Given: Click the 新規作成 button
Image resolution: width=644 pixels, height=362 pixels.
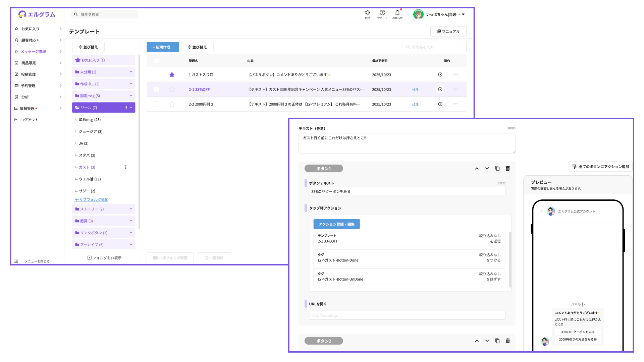Looking at the screenshot, I should (x=162, y=47).
